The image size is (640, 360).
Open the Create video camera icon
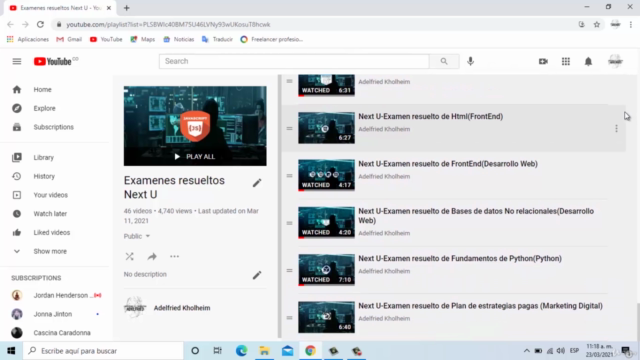[543, 62]
